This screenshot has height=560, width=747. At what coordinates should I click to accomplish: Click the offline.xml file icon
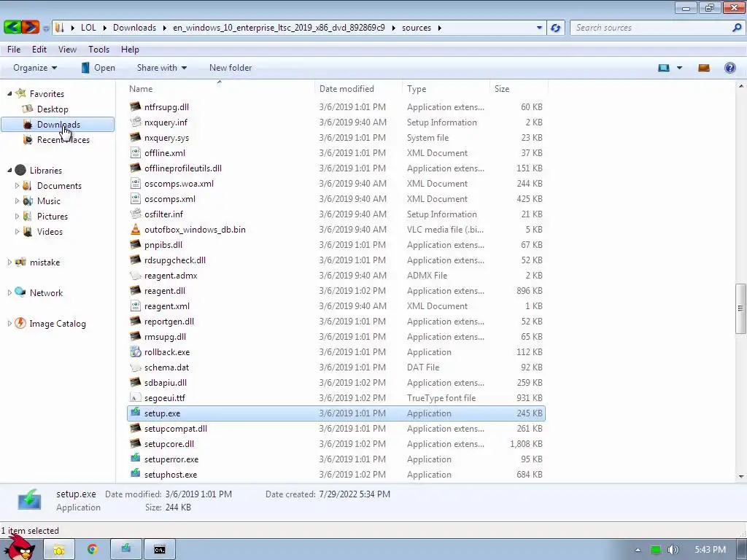(x=135, y=152)
